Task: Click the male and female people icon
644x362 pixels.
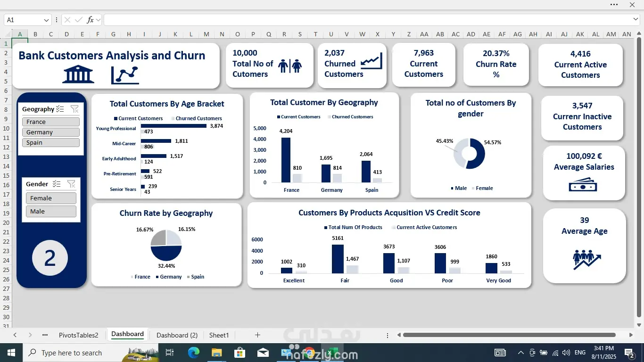Action: click(x=289, y=66)
